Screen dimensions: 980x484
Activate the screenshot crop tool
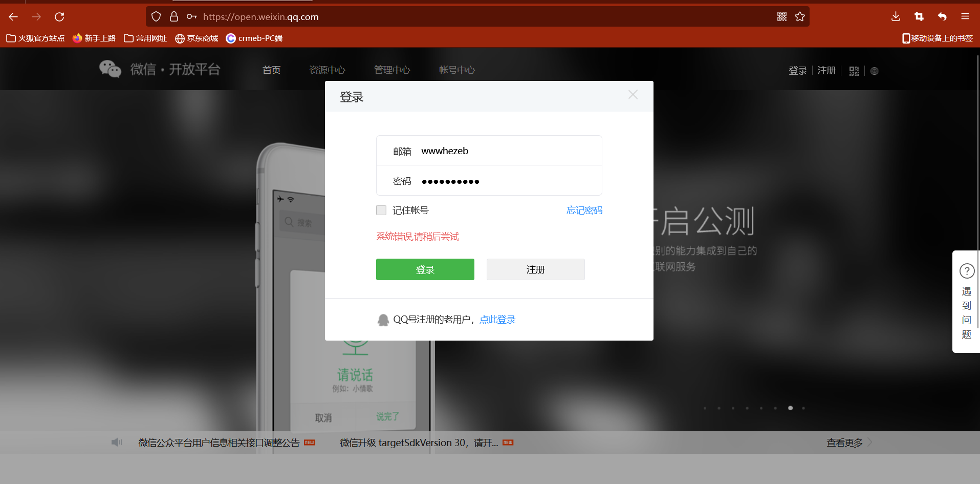pyautogui.click(x=919, y=17)
